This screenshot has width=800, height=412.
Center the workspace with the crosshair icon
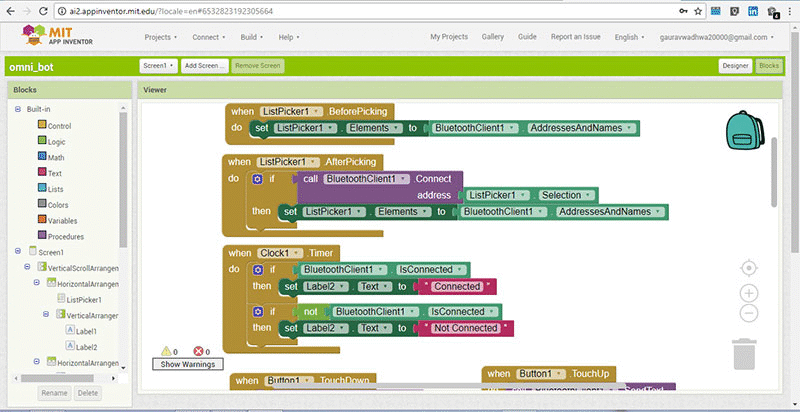pyautogui.click(x=748, y=268)
